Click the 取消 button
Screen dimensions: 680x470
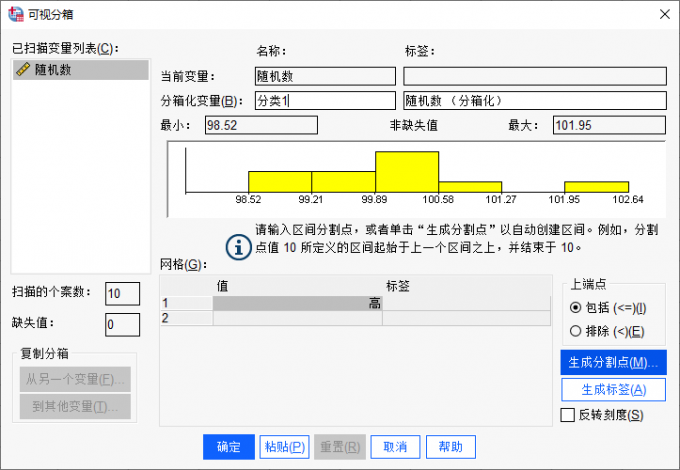point(395,447)
